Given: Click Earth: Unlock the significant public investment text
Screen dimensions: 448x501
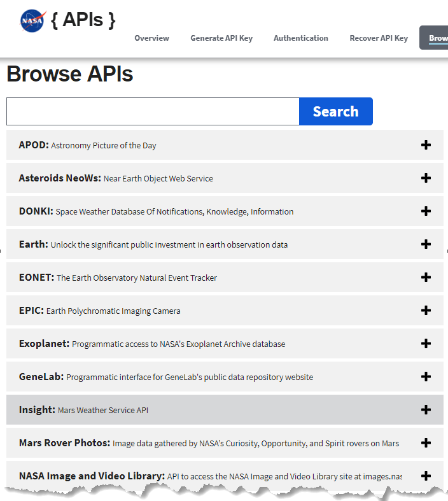Looking at the screenshot, I should click(x=153, y=244).
